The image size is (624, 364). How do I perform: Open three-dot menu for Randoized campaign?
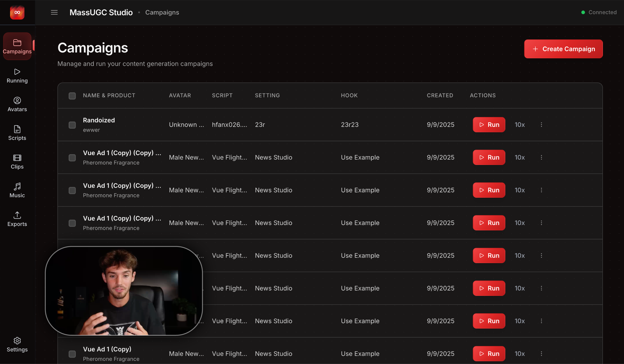(541, 125)
